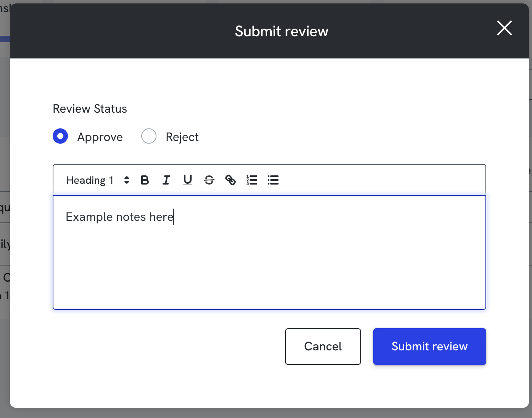Viewport: 532px width, 418px height.
Task: Cancel the review submission
Action: pyautogui.click(x=323, y=347)
